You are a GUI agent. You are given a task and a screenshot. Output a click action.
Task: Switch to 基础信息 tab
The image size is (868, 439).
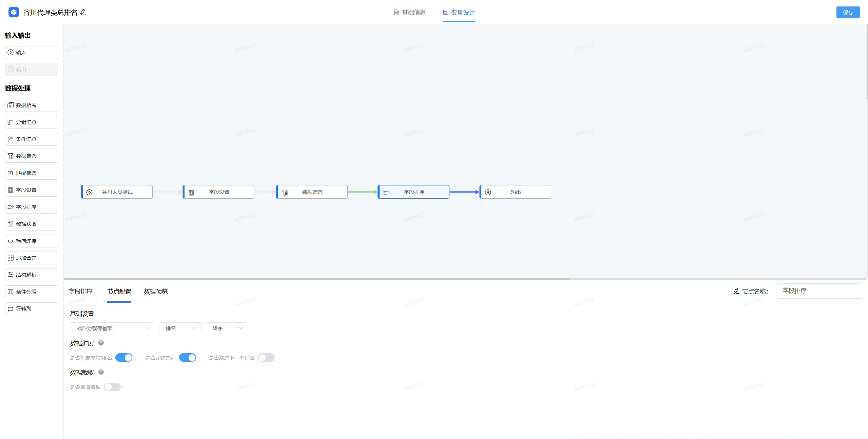410,13
